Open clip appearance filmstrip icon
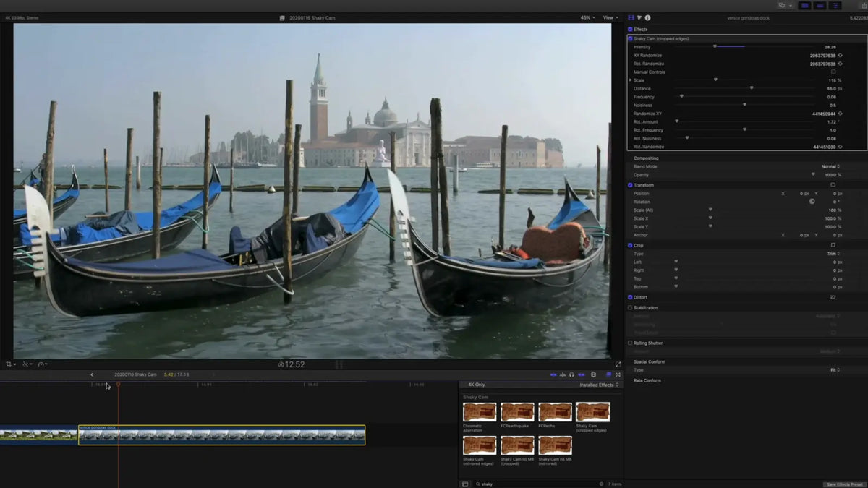 pos(593,374)
